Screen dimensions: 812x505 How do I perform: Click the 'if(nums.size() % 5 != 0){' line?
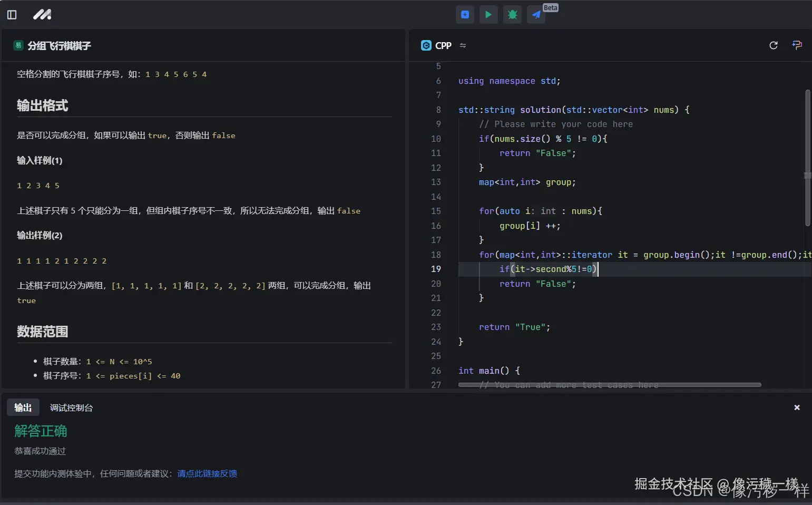(x=543, y=139)
